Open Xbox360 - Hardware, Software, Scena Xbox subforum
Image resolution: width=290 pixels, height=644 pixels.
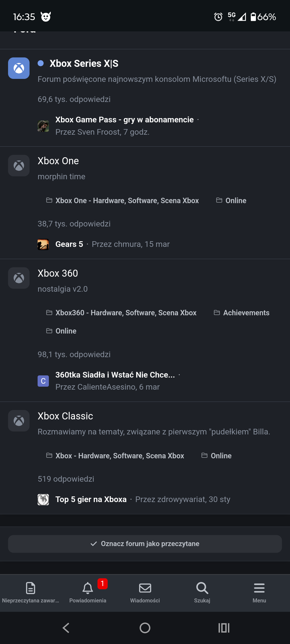(126, 313)
